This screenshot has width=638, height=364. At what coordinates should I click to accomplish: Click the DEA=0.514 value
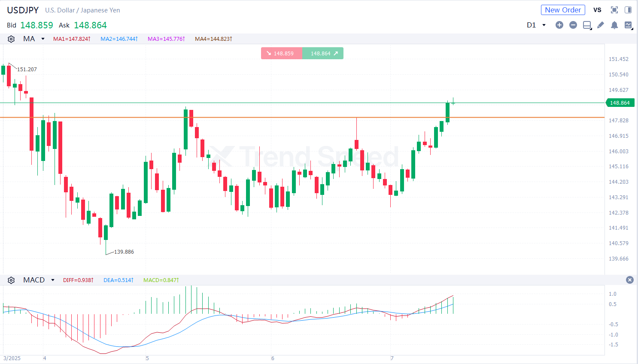click(x=118, y=280)
